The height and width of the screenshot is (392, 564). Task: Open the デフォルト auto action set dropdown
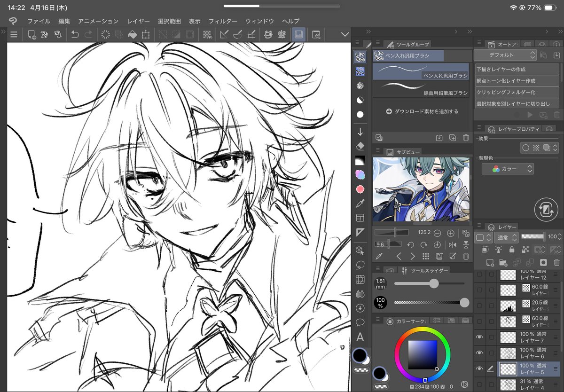pos(505,55)
